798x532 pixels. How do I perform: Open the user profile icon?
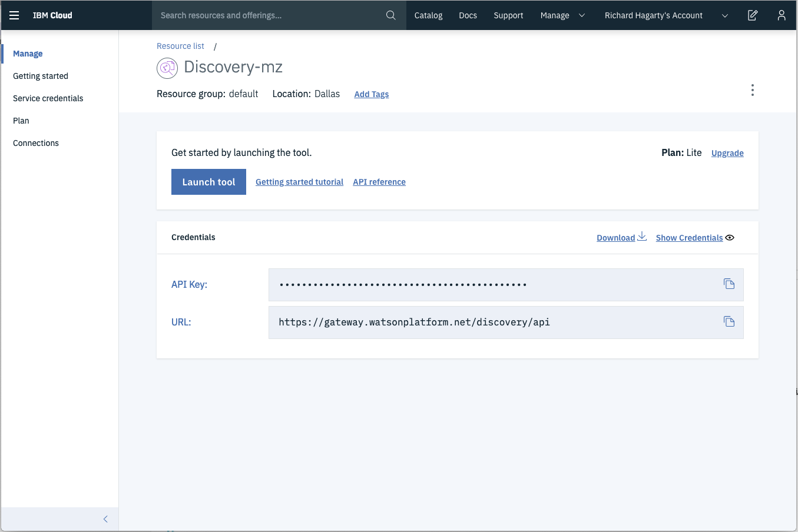[782, 15]
